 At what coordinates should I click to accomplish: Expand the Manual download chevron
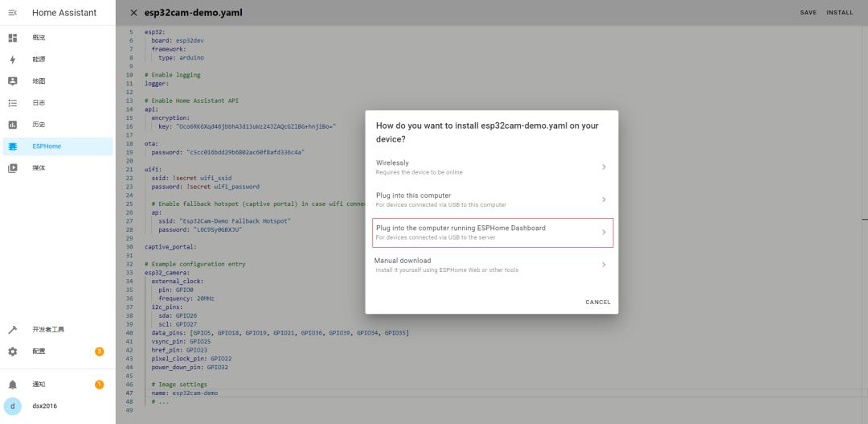point(604,265)
